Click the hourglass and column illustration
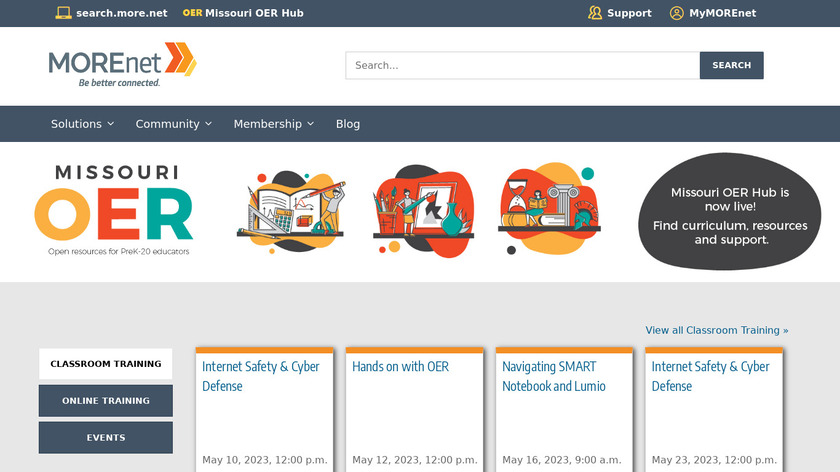 click(x=548, y=210)
